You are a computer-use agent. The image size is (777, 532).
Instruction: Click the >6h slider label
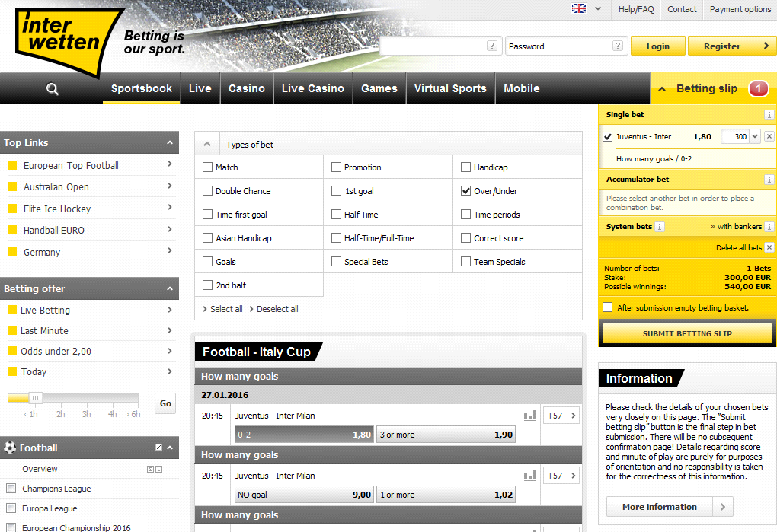[133, 414]
